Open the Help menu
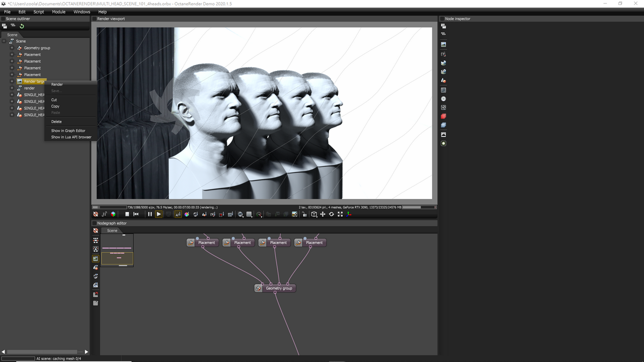 coord(103,12)
